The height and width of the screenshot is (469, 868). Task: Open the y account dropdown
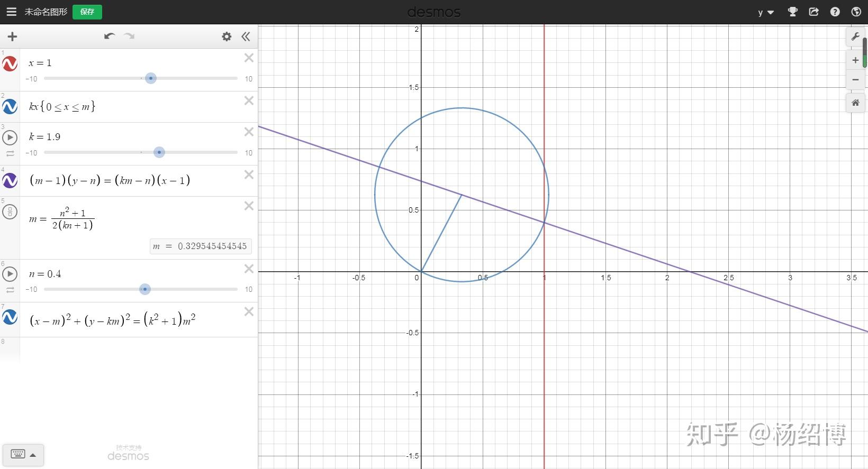point(766,12)
